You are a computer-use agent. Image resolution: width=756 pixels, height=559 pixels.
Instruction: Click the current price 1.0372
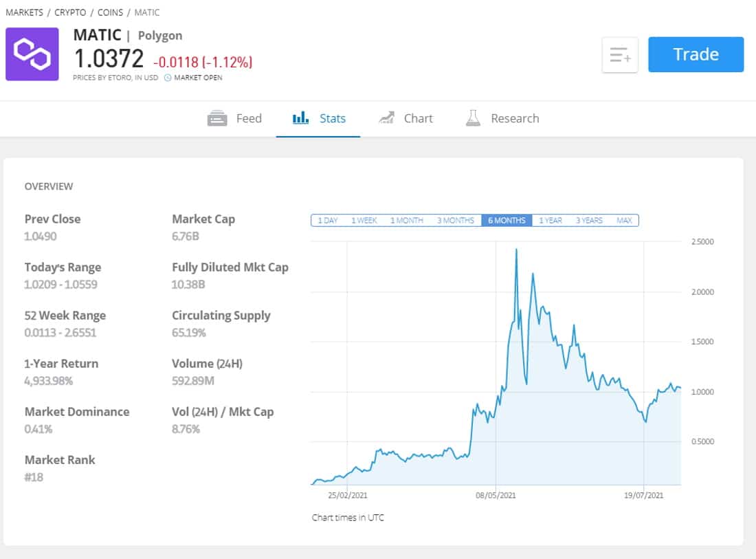(109, 59)
